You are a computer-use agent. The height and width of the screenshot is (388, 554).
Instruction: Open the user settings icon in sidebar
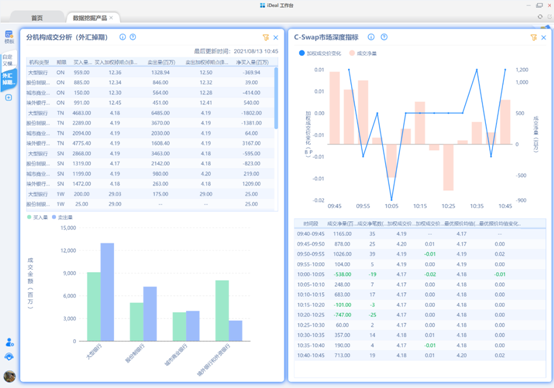(x=10, y=342)
